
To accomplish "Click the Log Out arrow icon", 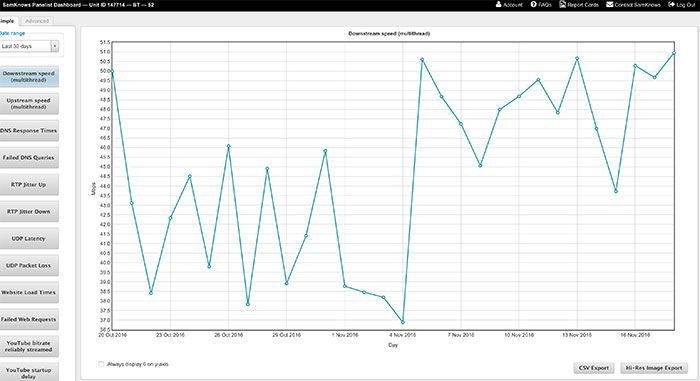I will click(x=671, y=4).
